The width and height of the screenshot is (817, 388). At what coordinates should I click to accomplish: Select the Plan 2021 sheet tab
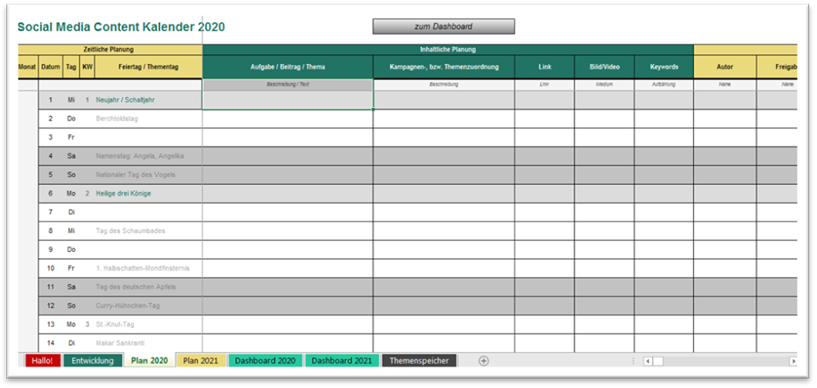[201, 361]
